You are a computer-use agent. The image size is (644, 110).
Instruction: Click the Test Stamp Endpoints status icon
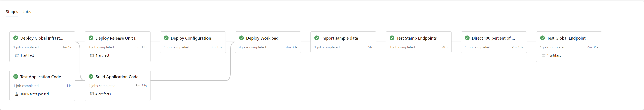(x=392, y=38)
